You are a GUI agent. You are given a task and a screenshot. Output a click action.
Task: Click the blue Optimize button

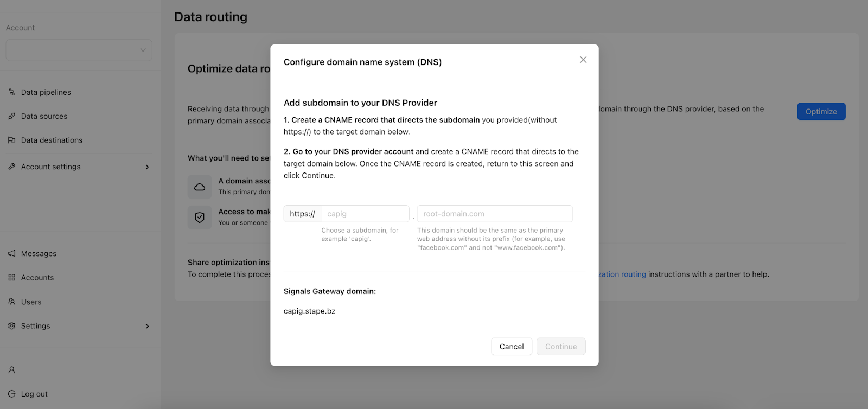pos(821,111)
